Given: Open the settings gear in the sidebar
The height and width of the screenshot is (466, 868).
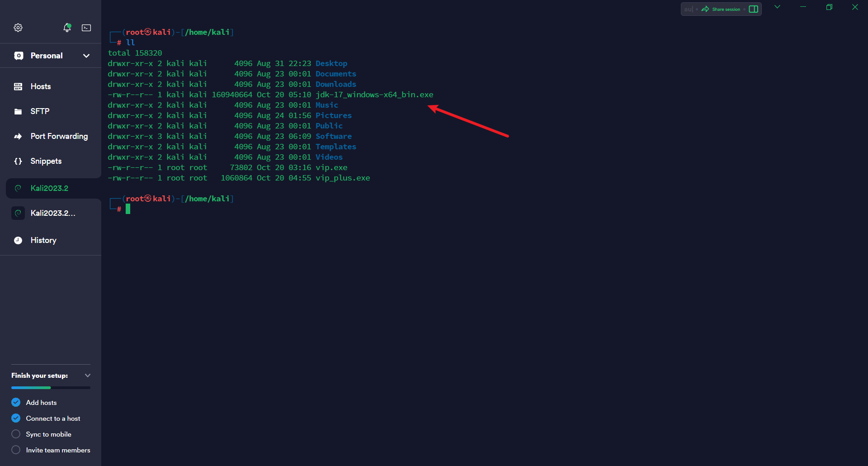Looking at the screenshot, I should pyautogui.click(x=18, y=28).
